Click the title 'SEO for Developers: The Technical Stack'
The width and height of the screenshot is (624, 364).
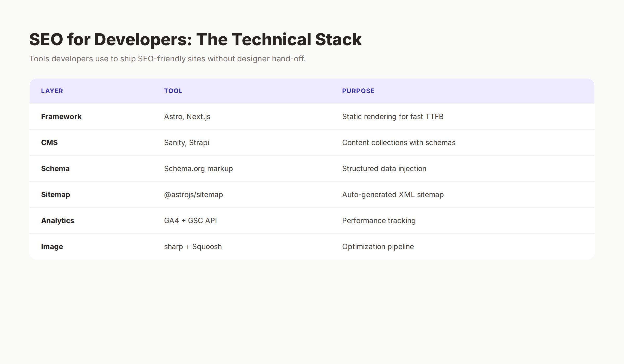click(x=195, y=40)
